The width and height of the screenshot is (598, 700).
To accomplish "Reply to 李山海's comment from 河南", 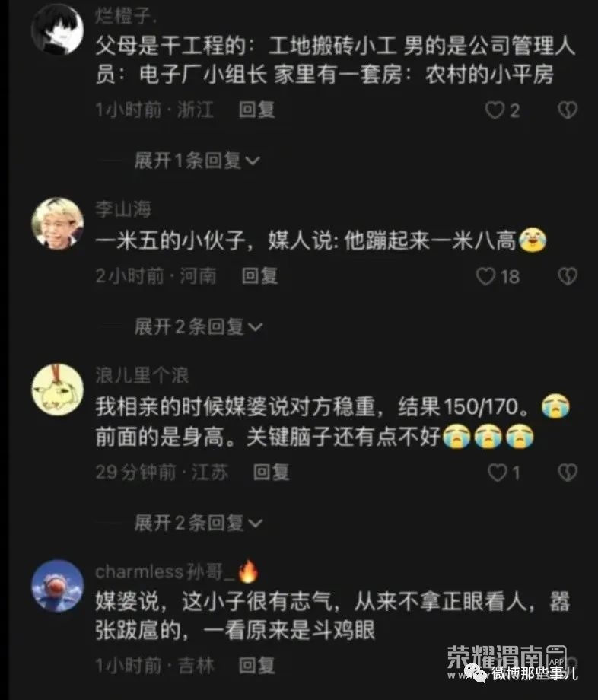I will click(x=259, y=276).
